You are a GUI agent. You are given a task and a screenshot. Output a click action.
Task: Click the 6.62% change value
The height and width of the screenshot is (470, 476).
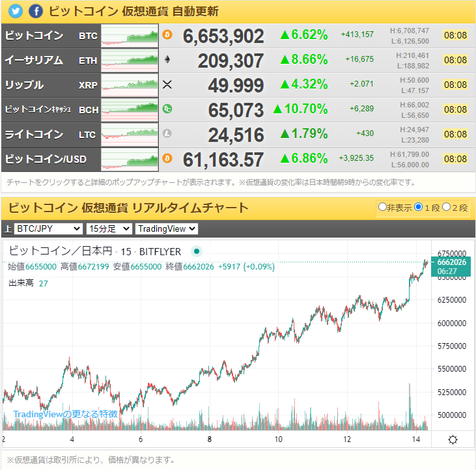304,35
